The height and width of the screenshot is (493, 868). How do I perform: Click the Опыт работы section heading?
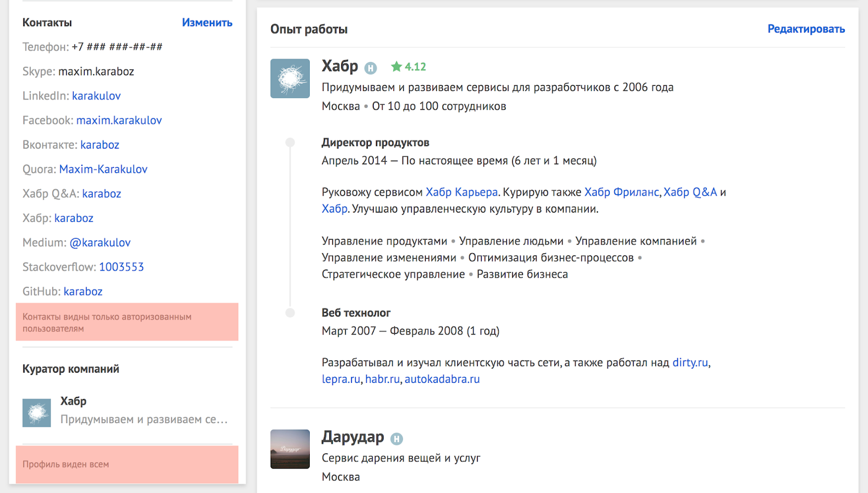click(x=309, y=29)
